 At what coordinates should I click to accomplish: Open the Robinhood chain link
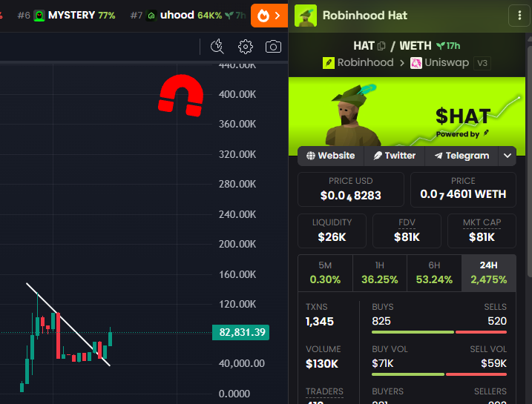(358, 63)
